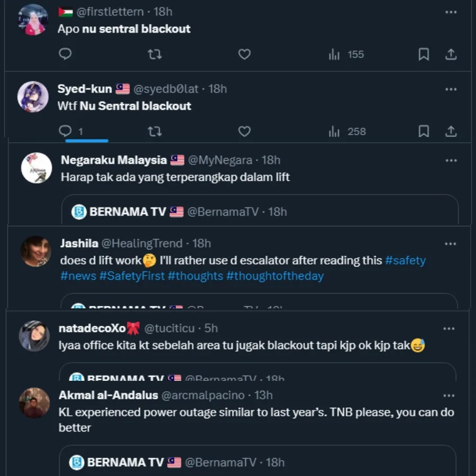Like Syed-kun's Wtf Nu Sentral tweet

244,131
